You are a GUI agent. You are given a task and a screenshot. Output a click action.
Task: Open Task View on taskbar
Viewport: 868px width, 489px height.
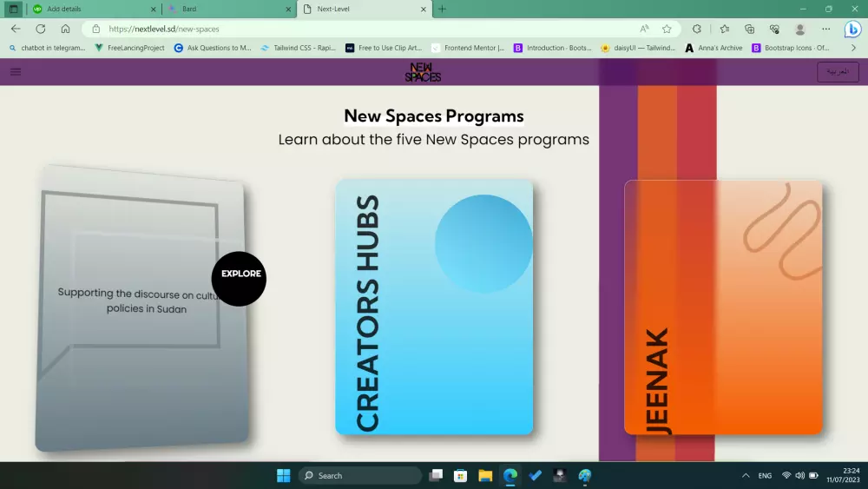tap(437, 475)
